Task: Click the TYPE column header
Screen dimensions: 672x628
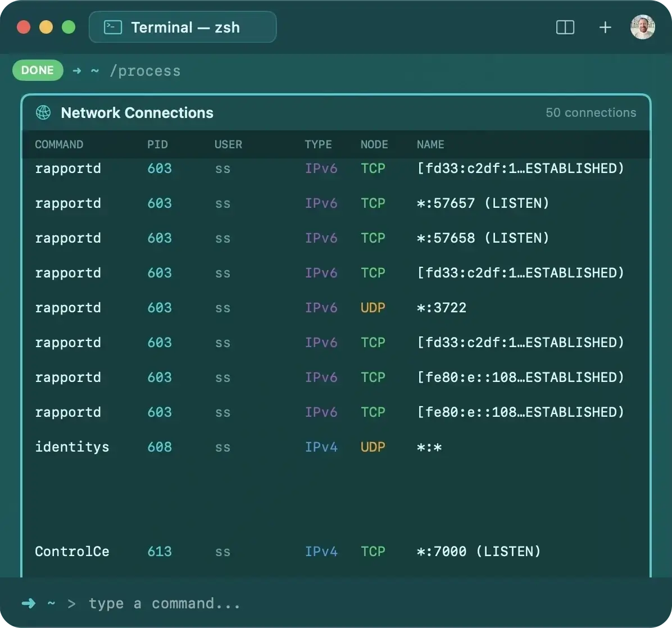Action: point(318,144)
